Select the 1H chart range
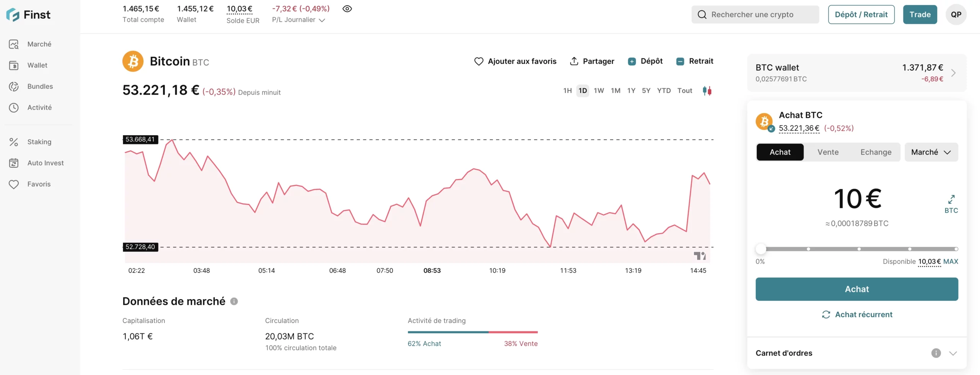The height and width of the screenshot is (375, 980). point(567,91)
